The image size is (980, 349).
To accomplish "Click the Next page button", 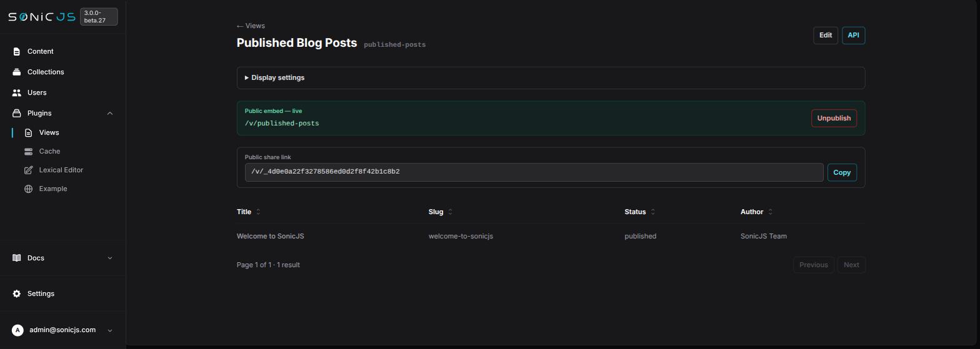I will [x=851, y=265].
